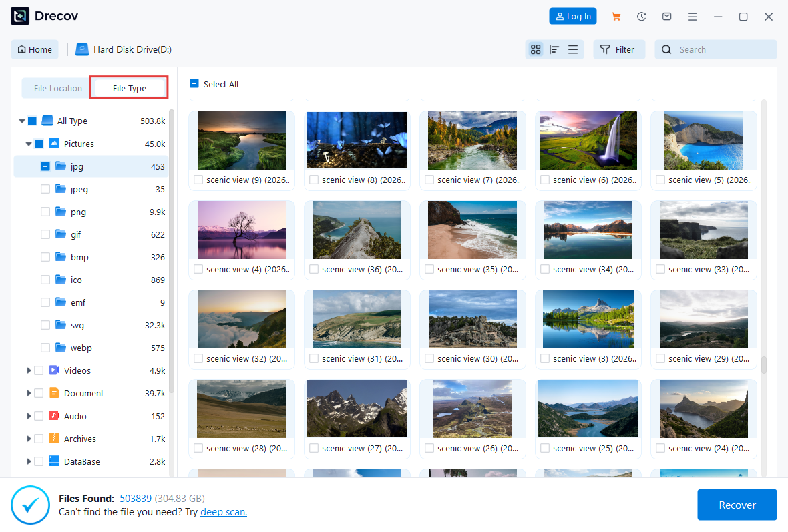788x532 pixels.
Task: Switch to list view icon
Action: (573, 49)
